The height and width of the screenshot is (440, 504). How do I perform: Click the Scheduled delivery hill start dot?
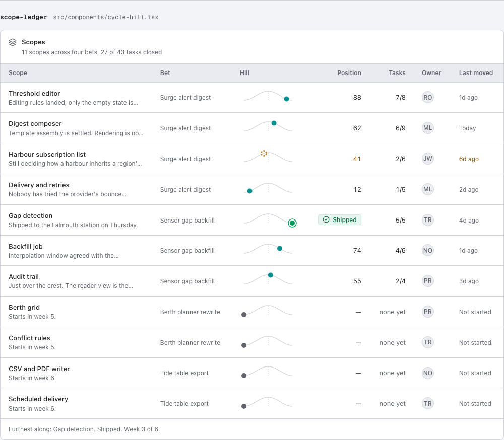pyautogui.click(x=244, y=406)
